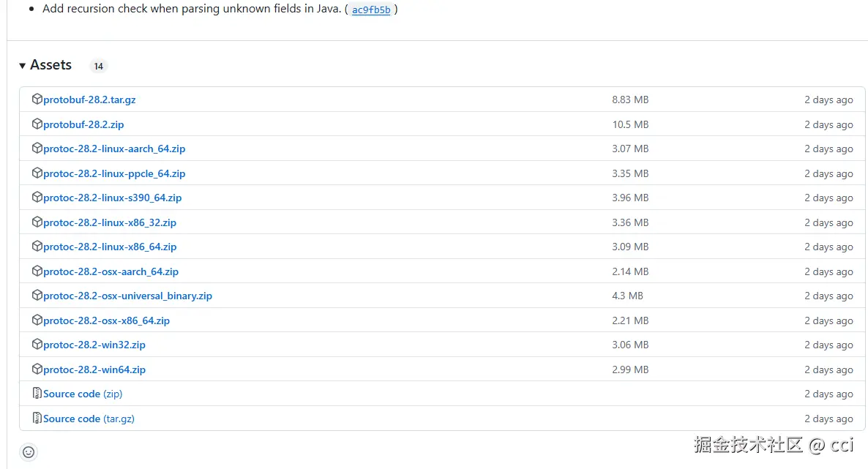This screenshot has width=868, height=469.
Task: Select the 3.36 MB size value
Action: click(x=630, y=222)
